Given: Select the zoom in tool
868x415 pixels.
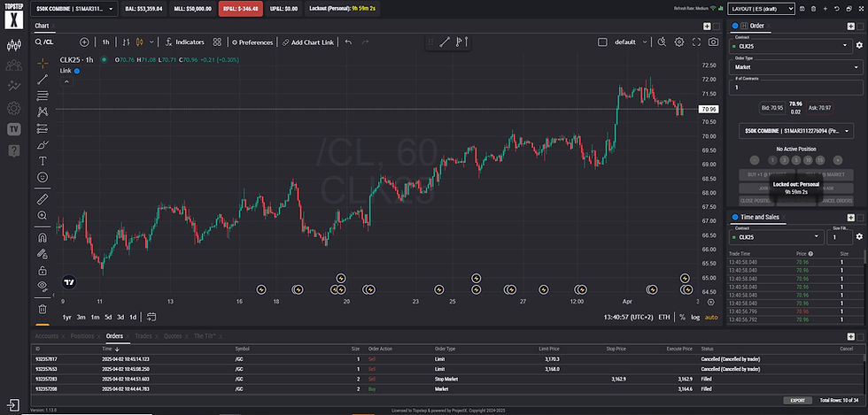Looking at the screenshot, I should click(x=43, y=215).
